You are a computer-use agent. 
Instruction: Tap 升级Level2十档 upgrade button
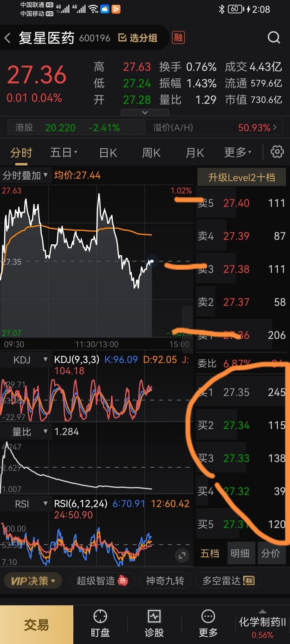pyautogui.click(x=242, y=178)
